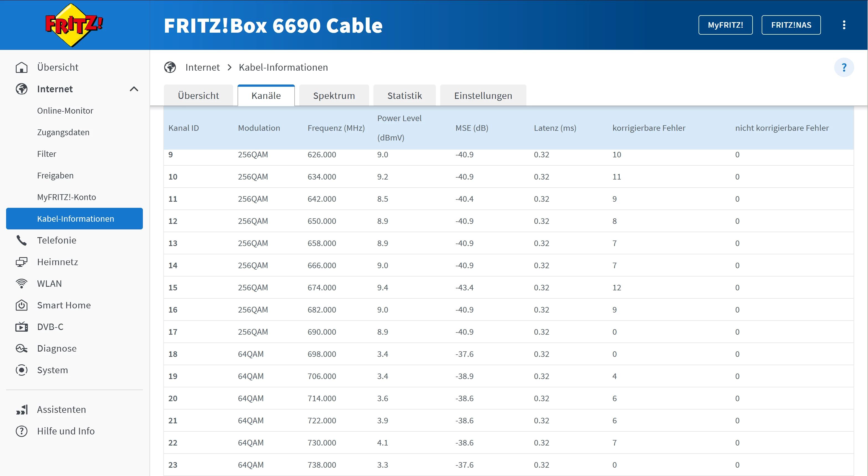Click the Assistenten wizard icon
Screen dimensions: 868x476
[22, 410]
